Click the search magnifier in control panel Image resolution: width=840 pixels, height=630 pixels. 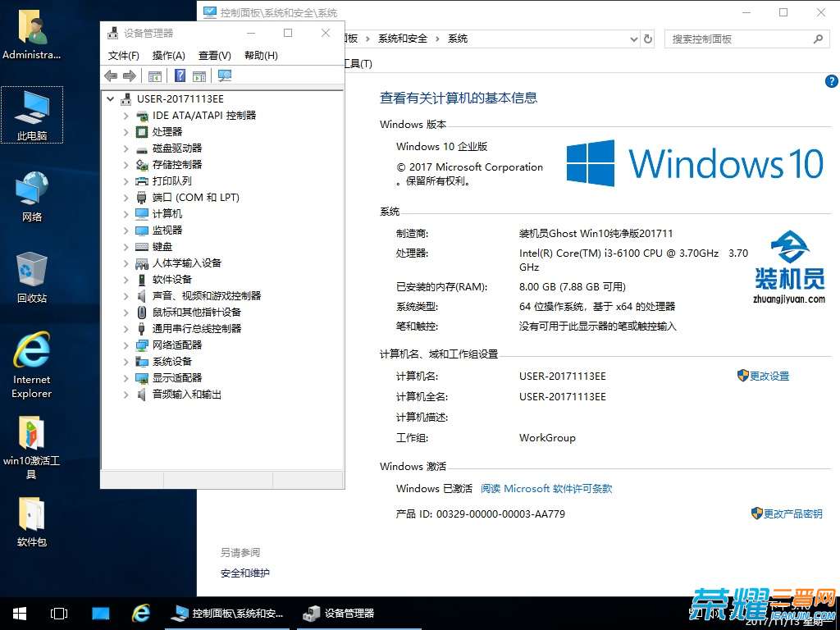pyautogui.click(x=818, y=39)
